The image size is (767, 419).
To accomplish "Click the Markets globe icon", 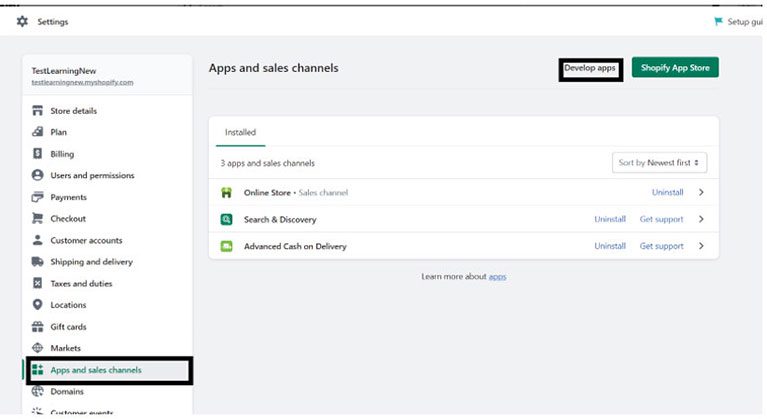I will (38, 348).
